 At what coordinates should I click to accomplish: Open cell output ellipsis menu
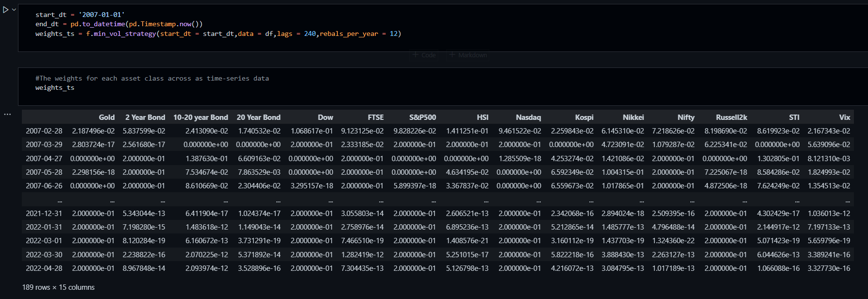pyautogui.click(x=7, y=115)
